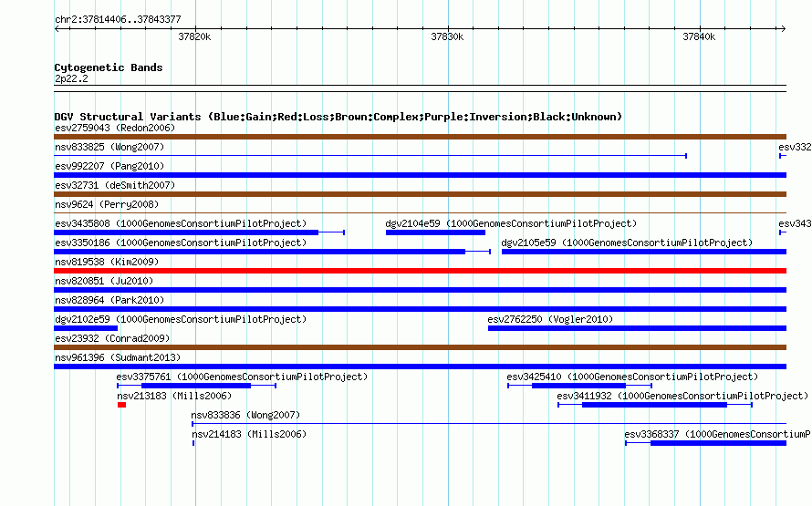This screenshot has height=506, width=812.
Task: Open the esv23932 (Conrad2009) label
Action: point(112,338)
